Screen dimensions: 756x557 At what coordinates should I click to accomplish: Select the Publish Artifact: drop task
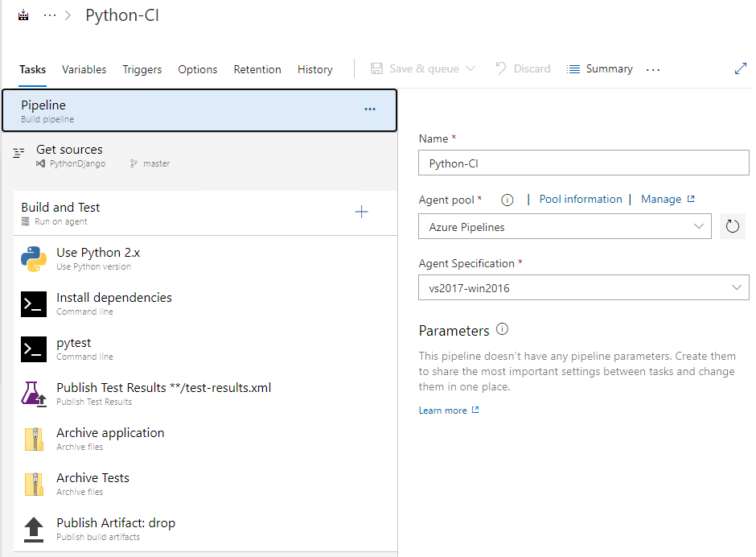(205, 529)
